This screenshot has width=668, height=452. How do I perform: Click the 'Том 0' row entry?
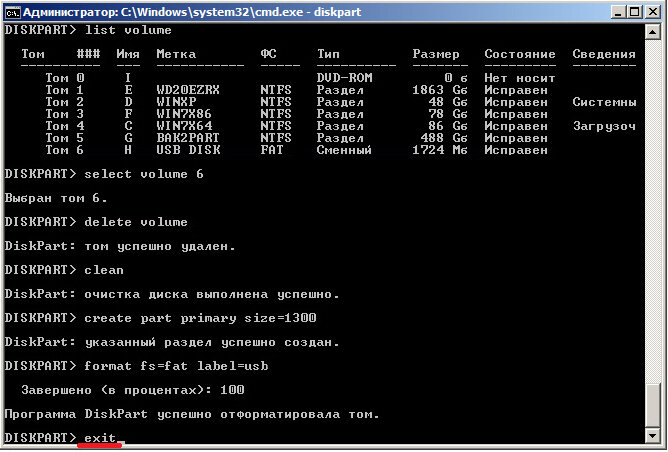[x=65, y=78]
